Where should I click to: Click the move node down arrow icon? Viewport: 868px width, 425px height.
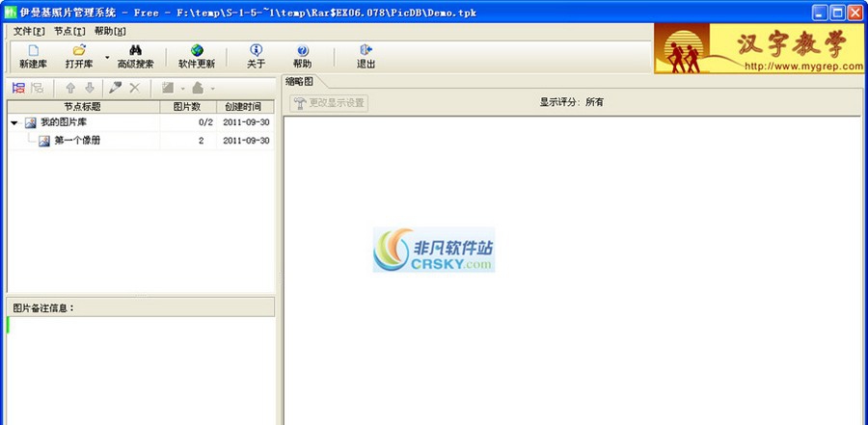[90, 88]
